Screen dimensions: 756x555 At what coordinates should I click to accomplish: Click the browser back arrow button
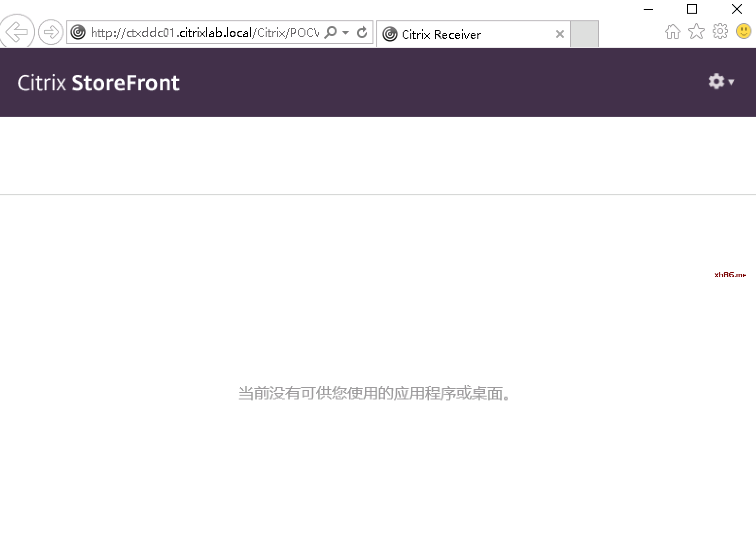click(17, 32)
